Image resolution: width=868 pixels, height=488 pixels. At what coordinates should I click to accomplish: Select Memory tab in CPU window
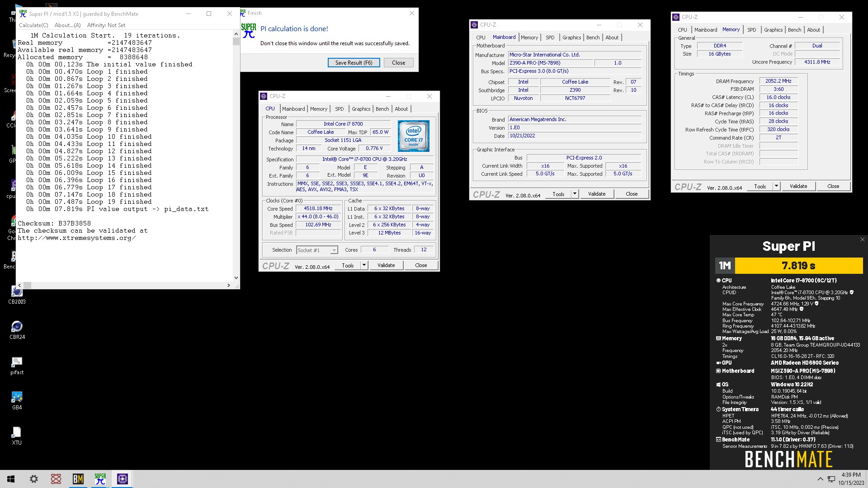pyautogui.click(x=319, y=109)
